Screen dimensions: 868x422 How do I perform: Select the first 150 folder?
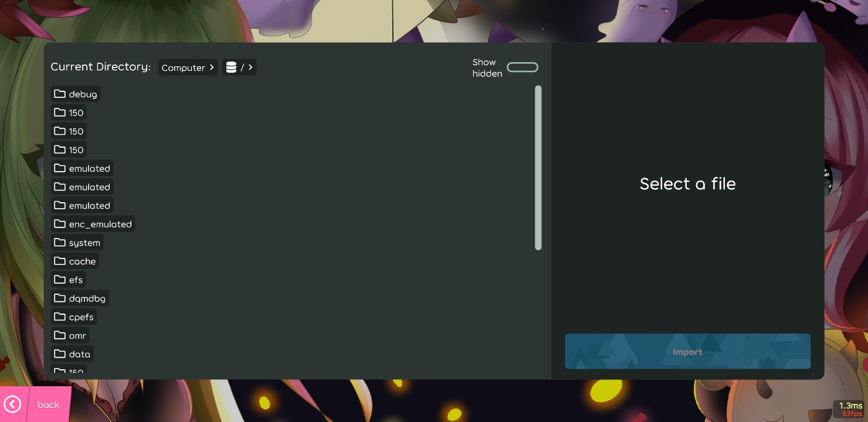(69, 113)
